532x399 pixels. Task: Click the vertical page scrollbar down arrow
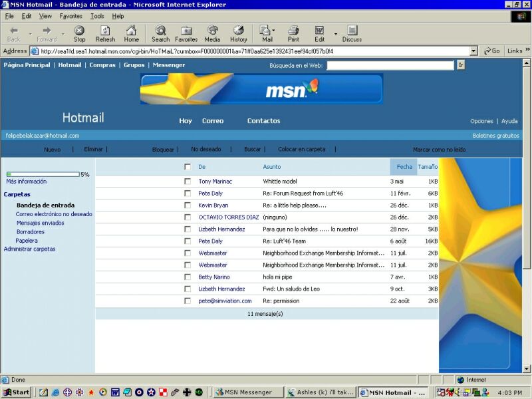point(527,369)
